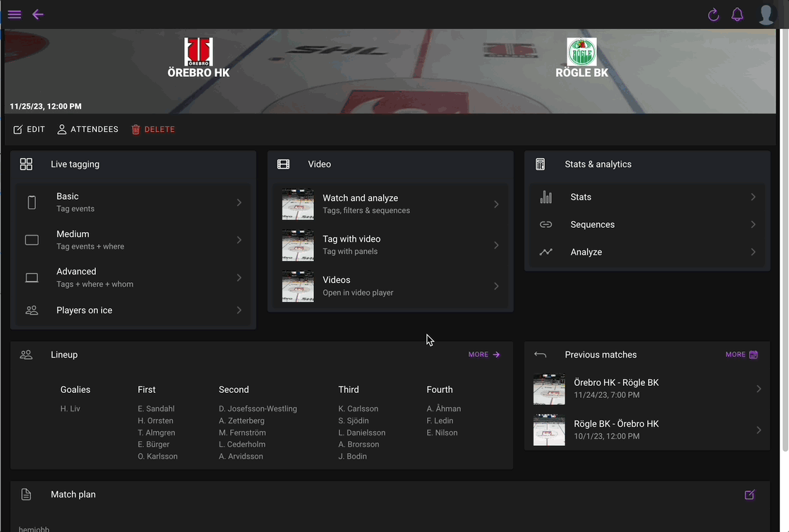This screenshot has height=532, width=789.
Task: Click goalie H. Liv in lineup
Action: pyautogui.click(x=71, y=409)
